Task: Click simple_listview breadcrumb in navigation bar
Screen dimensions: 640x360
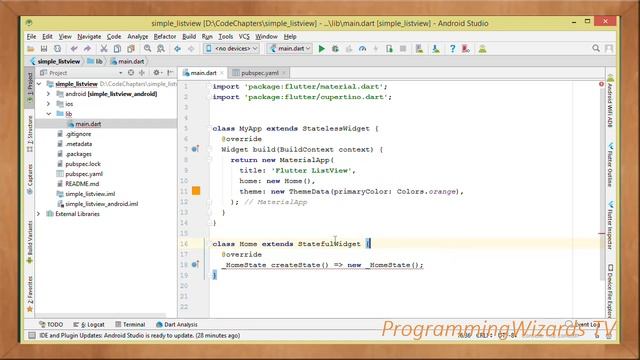Action: tap(55, 61)
